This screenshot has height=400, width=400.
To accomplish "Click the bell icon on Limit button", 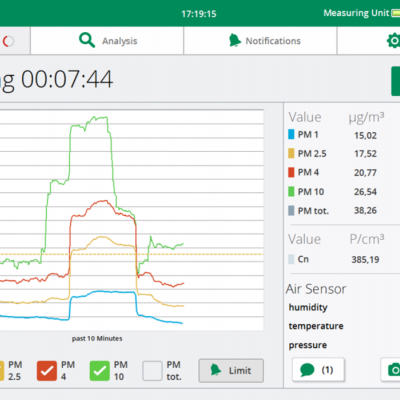I will (215, 370).
